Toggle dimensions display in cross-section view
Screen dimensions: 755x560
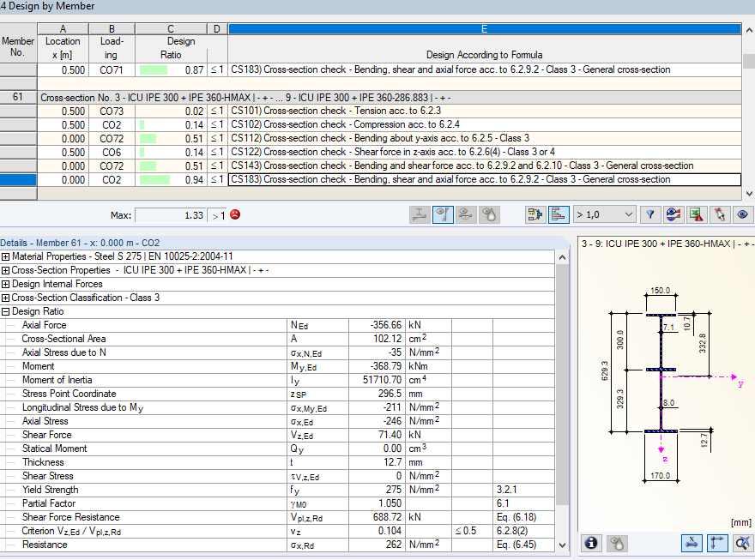pyautogui.click(x=691, y=542)
